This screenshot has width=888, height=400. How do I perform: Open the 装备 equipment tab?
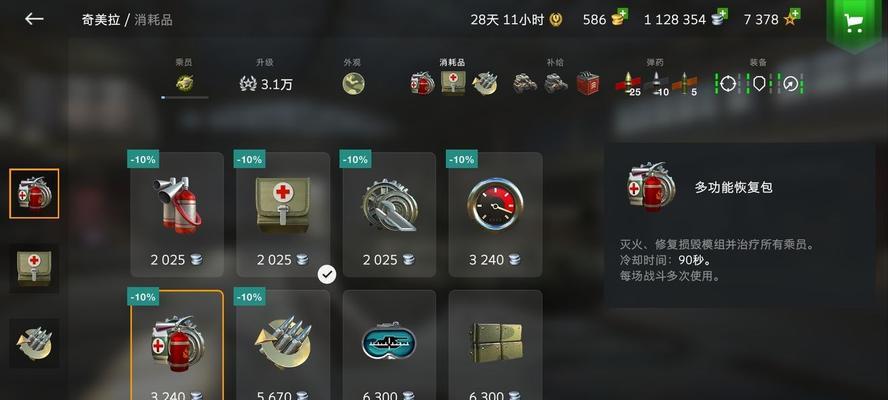(x=758, y=78)
